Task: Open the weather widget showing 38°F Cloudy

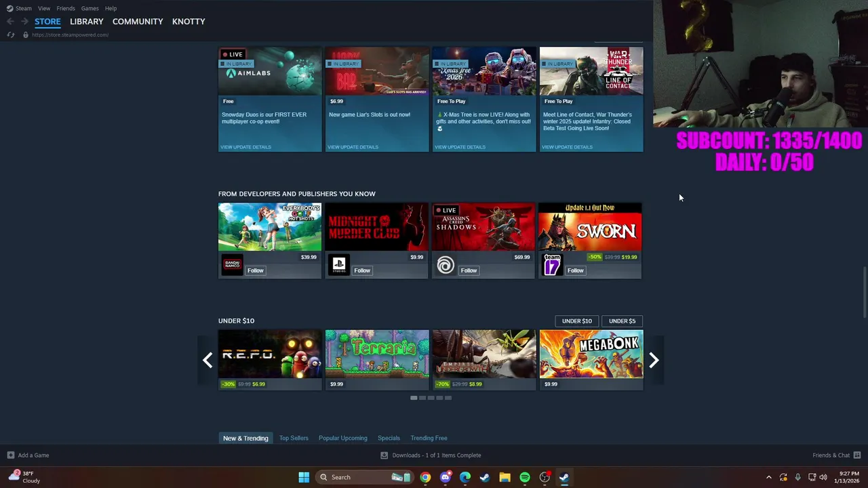Action: (24, 477)
